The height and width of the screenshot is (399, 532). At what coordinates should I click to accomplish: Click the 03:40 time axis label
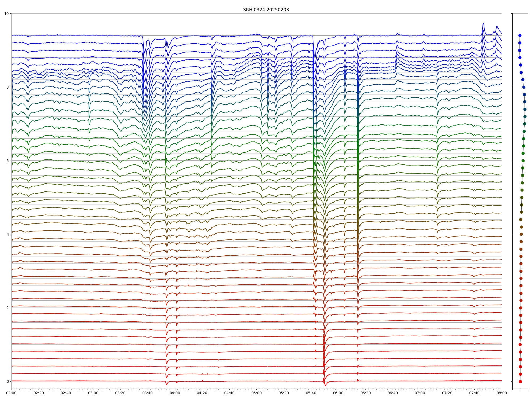147,393
